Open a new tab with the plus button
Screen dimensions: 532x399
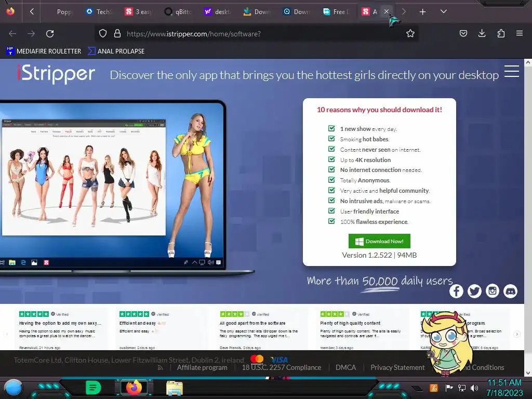click(422, 12)
